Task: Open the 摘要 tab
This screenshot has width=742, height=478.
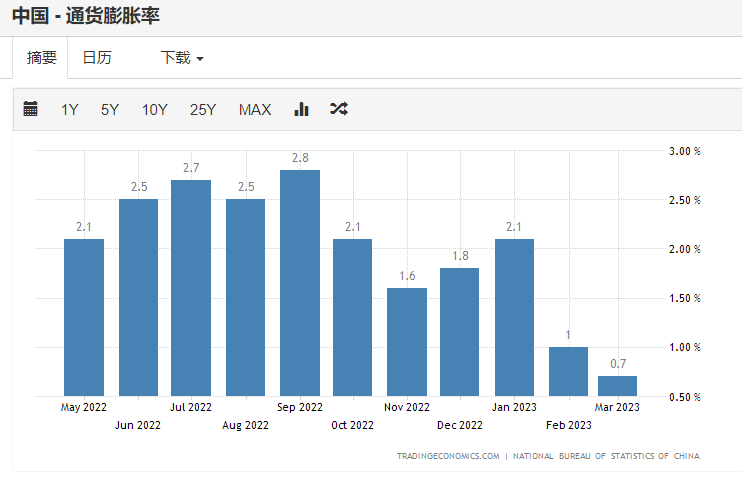Action: [x=41, y=58]
